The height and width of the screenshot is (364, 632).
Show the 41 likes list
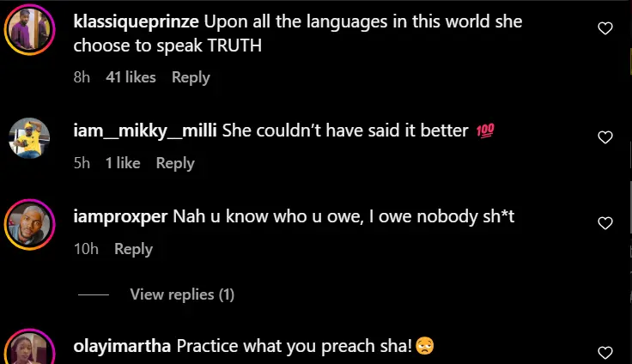point(131,77)
